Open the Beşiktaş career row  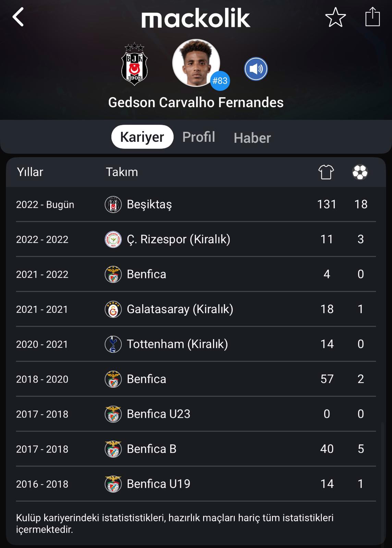[x=196, y=204]
